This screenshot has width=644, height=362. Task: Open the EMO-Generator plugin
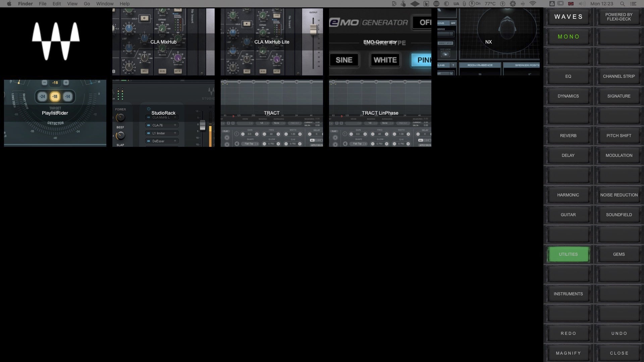point(380,42)
